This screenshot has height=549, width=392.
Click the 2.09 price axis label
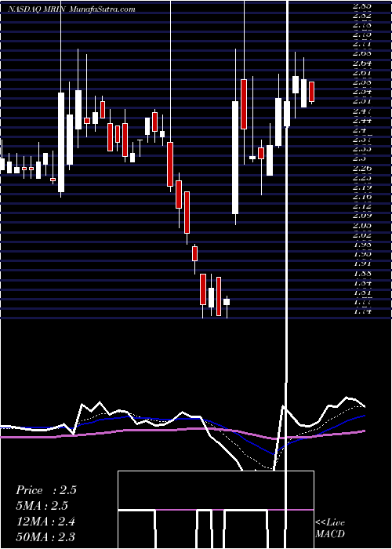pyautogui.click(x=362, y=216)
